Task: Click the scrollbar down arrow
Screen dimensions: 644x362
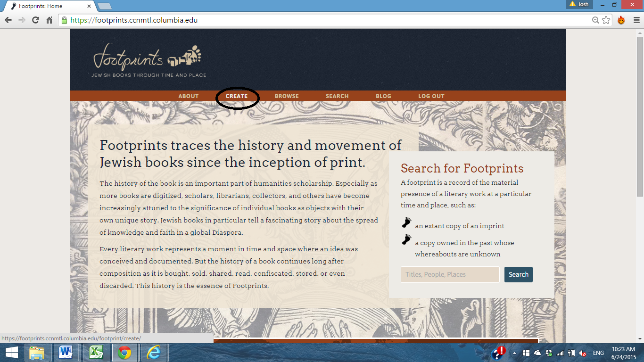Action: (x=640, y=339)
